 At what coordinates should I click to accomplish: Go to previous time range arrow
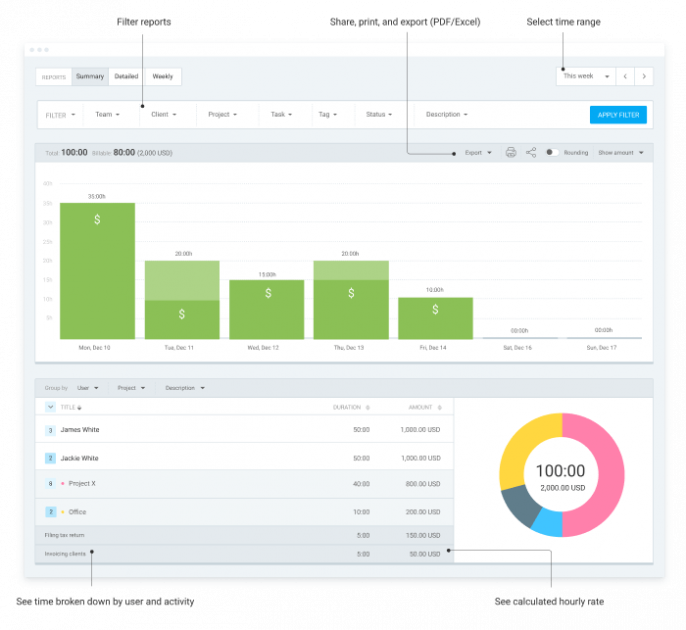[x=625, y=76]
